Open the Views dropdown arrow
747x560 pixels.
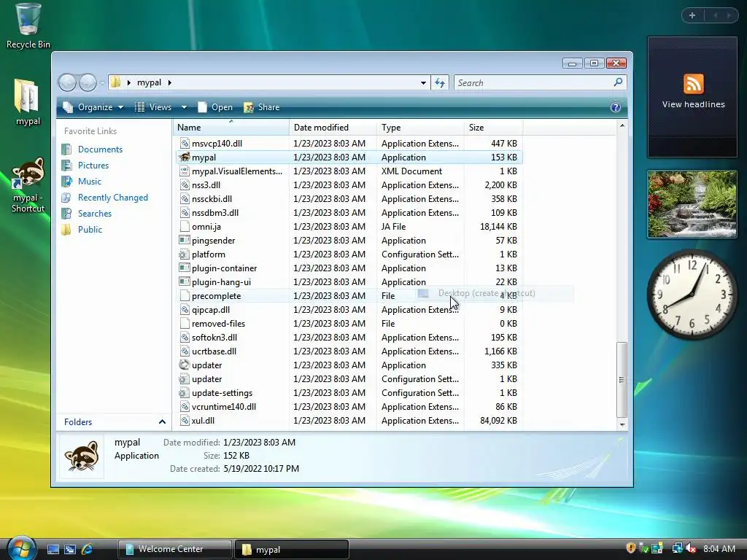tap(184, 108)
